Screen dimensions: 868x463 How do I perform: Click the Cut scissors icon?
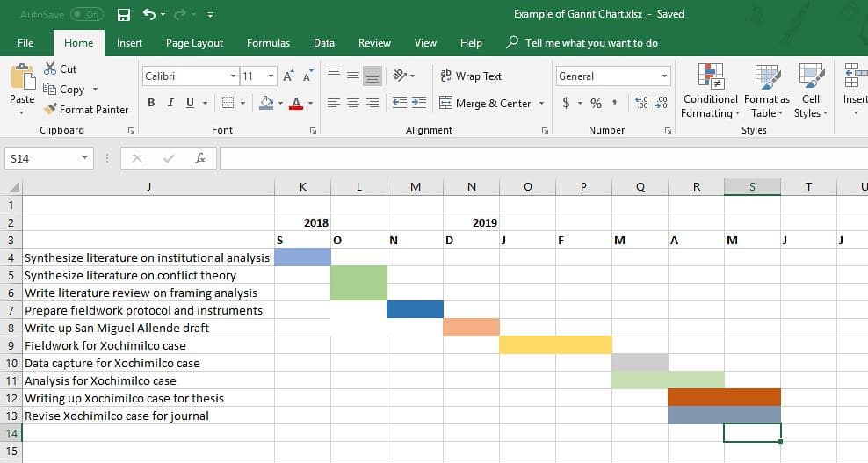(50, 69)
